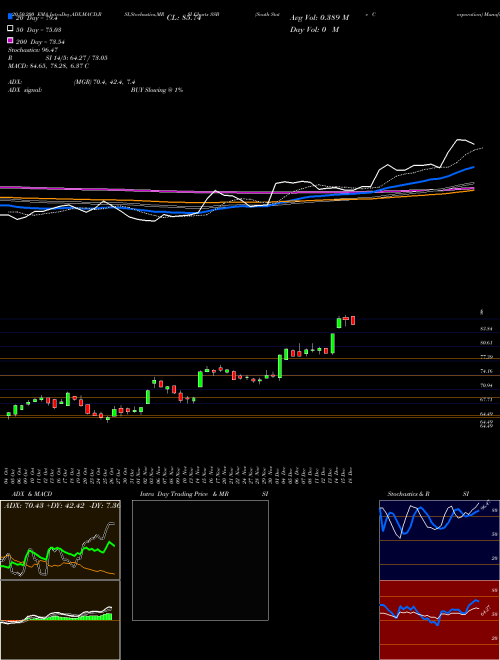Open the MACD histogram panel with green bars
Viewport: 500px width, 660px height.
(x=60, y=620)
